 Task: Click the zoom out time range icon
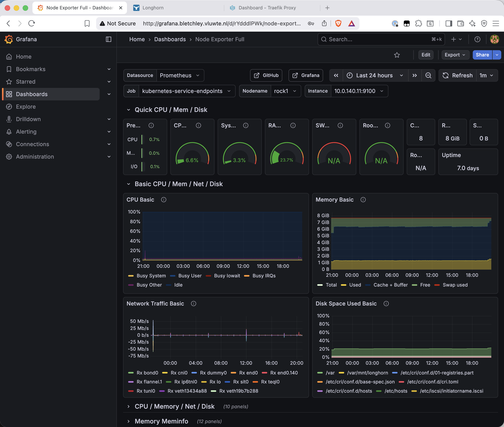click(x=428, y=75)
